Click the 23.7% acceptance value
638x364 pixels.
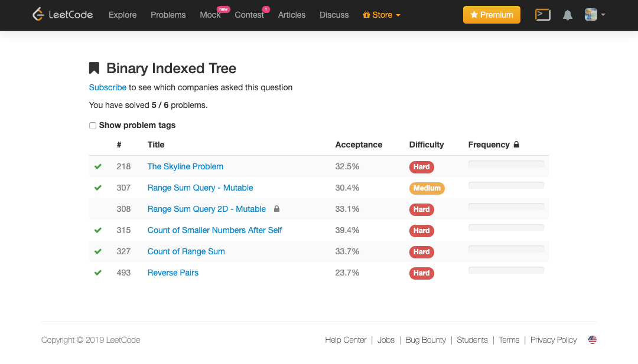(x=347, y=273)
